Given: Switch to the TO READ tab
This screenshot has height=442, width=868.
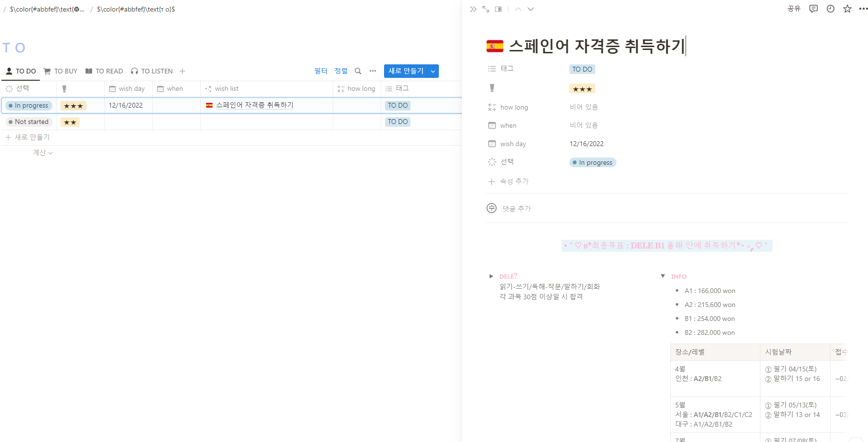Looking at the screenshot, I should [x=104, y=71].
